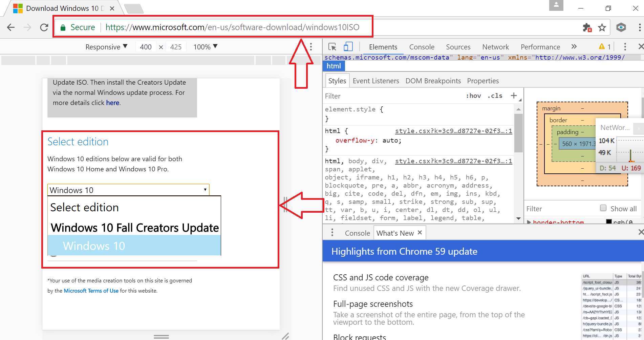Toggle the :hov element state panel
The height and width of the screenshot is (340, 644).
[473, 96]
